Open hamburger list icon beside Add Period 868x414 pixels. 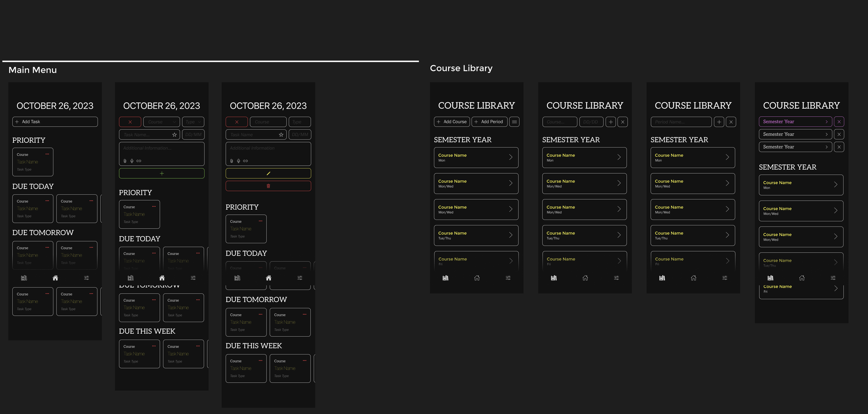coord(515,122)
